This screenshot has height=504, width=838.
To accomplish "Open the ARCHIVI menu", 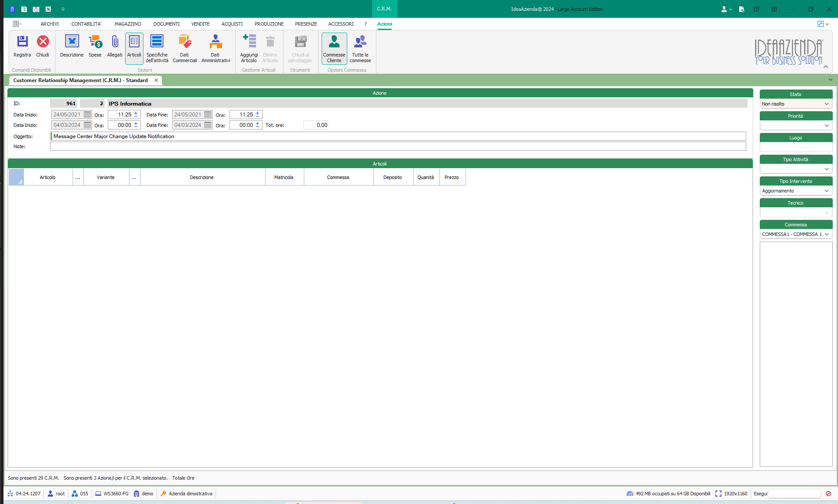I will click(50, 24).
